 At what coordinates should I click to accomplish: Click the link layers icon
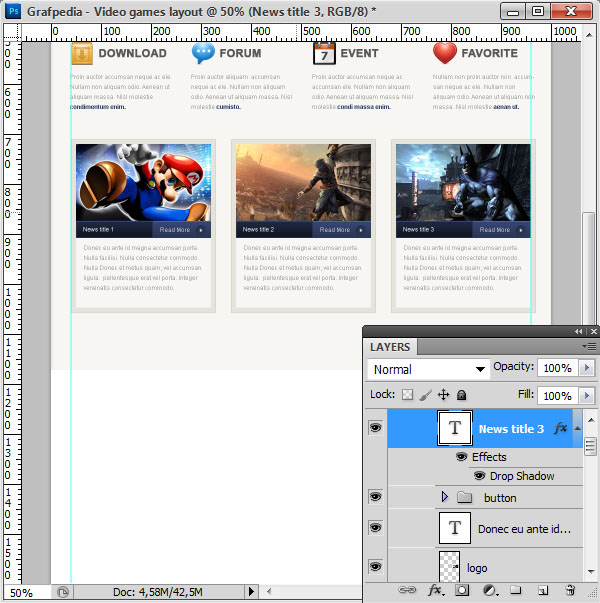click(407, 590)
